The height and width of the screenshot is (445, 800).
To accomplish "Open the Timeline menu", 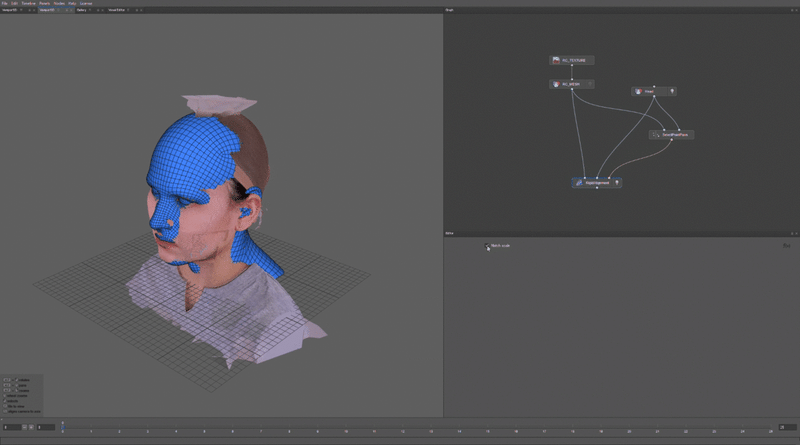I will pos(28,3).
